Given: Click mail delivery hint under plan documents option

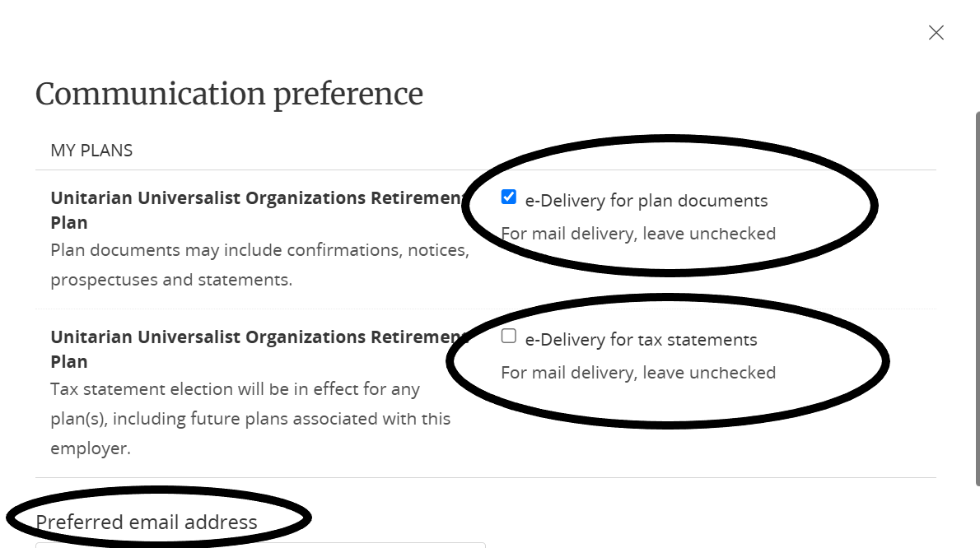Looking at the screenshot, I should [x=638, y=234].
